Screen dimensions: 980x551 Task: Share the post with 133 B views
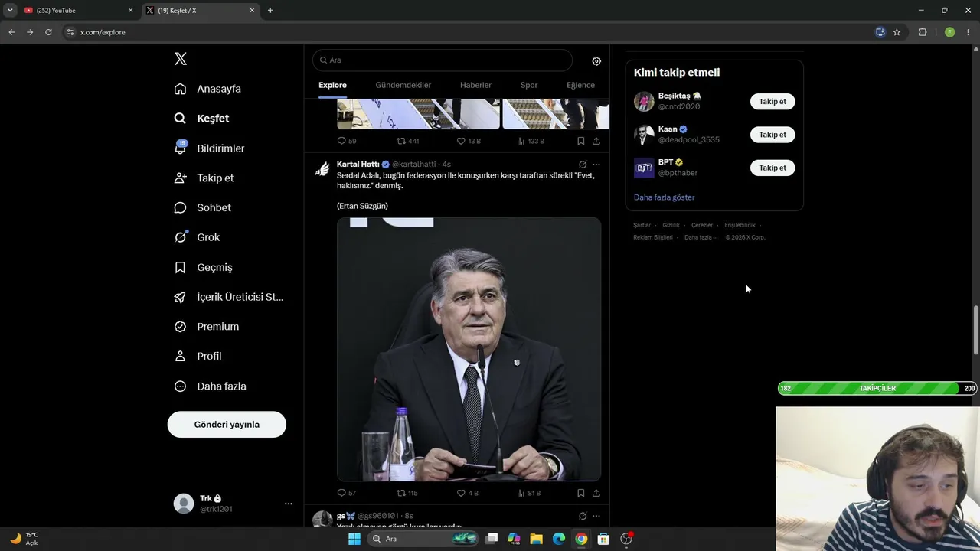[596, 141]
